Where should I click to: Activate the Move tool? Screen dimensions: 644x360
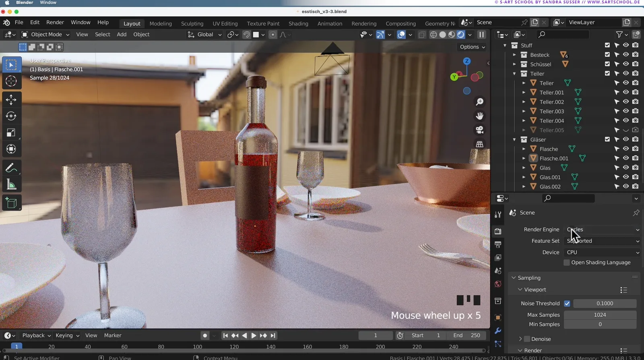click(11, 99)
